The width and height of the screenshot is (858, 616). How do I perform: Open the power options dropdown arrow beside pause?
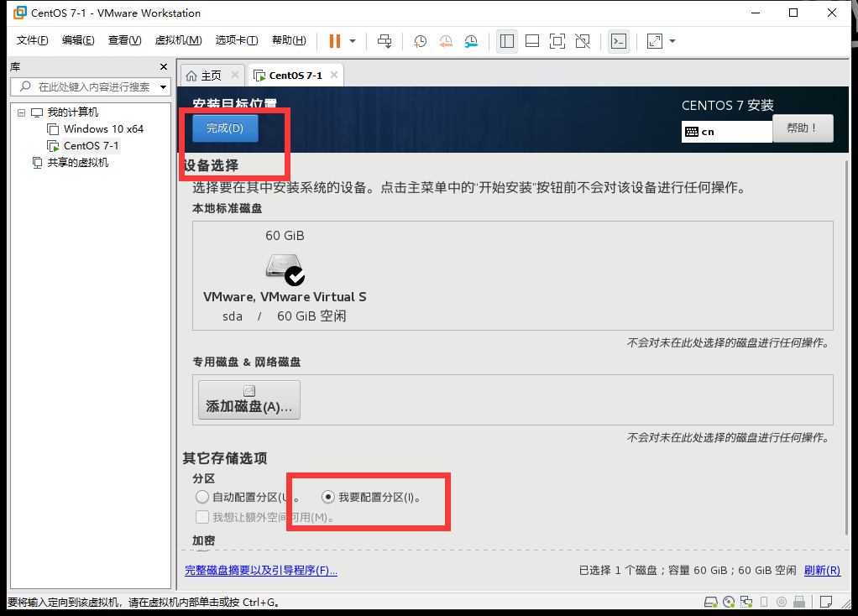353,41
